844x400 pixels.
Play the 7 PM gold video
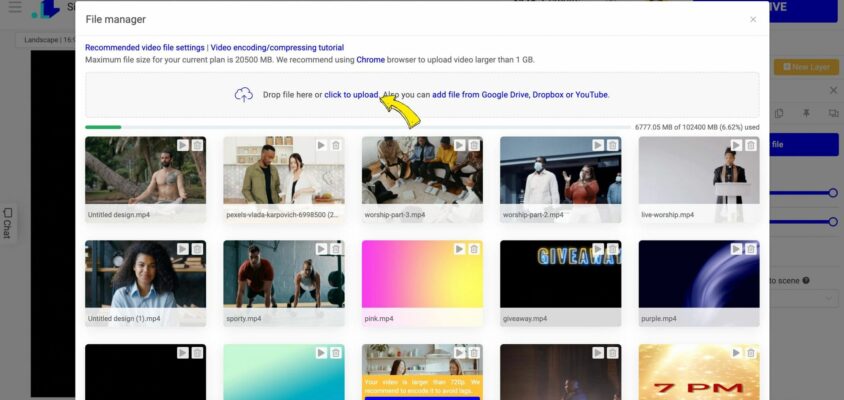tap(736, 353)
